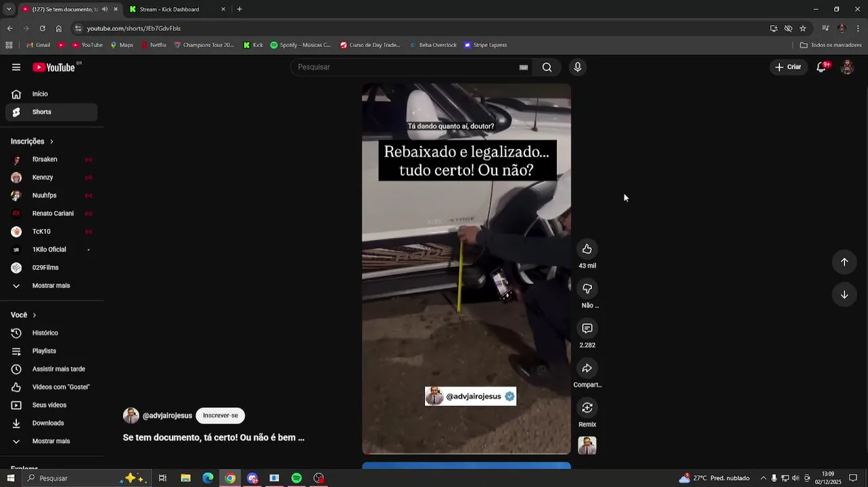Viewport: 868px width, 487px height.
Task: Expand Mostrar mais under Você
Action: coord(51,441)
